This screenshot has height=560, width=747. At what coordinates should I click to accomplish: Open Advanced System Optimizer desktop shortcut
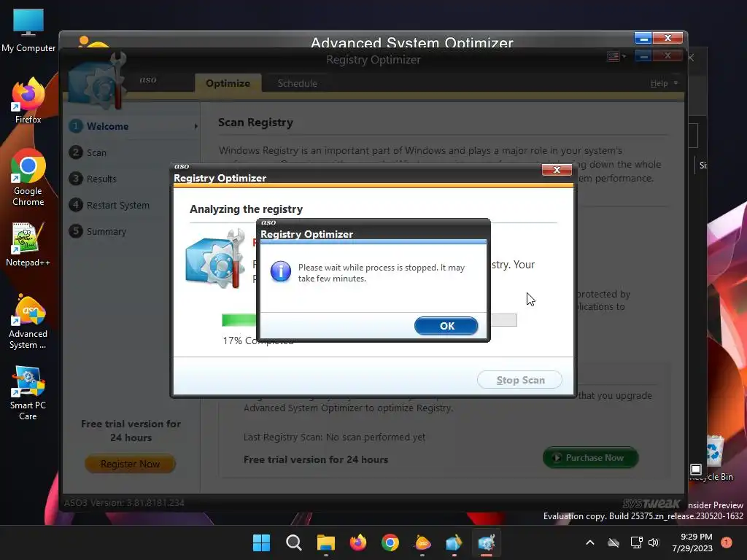click(28, 322)
